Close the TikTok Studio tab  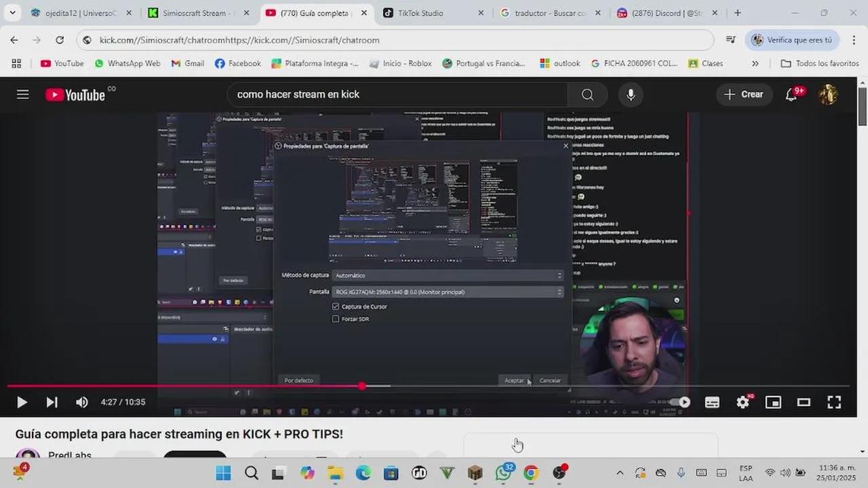pos(481,13)
